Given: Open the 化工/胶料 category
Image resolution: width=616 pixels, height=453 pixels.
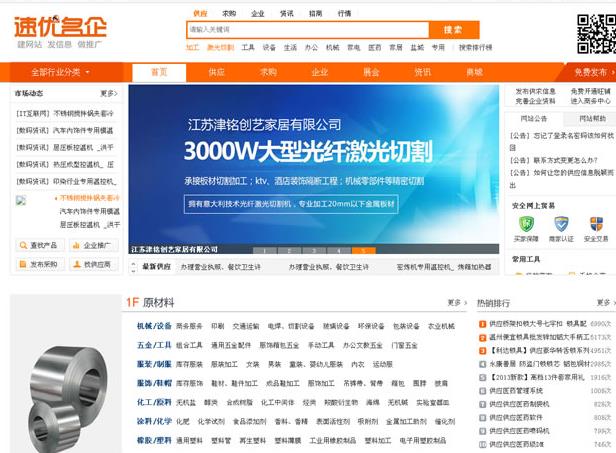Looking at the screenshot, I should pyautogui.click(x=154, y=402).
